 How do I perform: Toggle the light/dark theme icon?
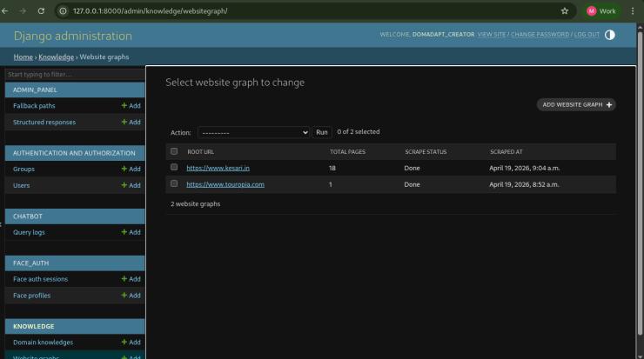[610, 35]
